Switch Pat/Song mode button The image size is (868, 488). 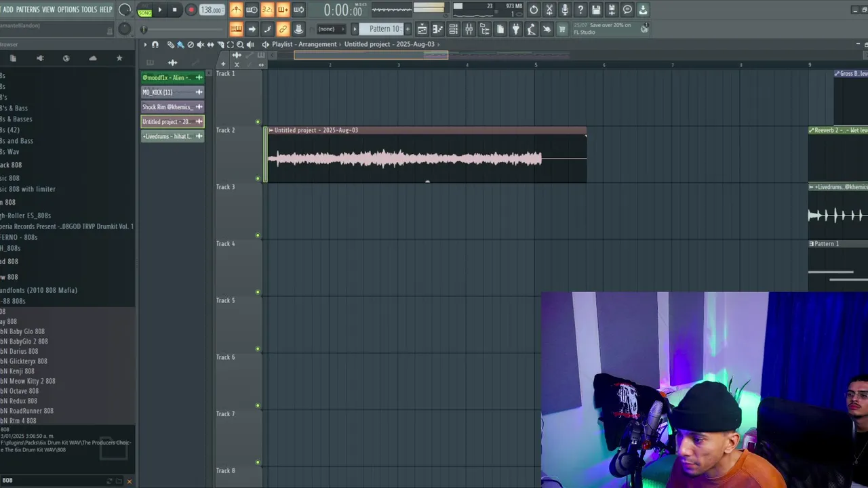tap(144, 10)
